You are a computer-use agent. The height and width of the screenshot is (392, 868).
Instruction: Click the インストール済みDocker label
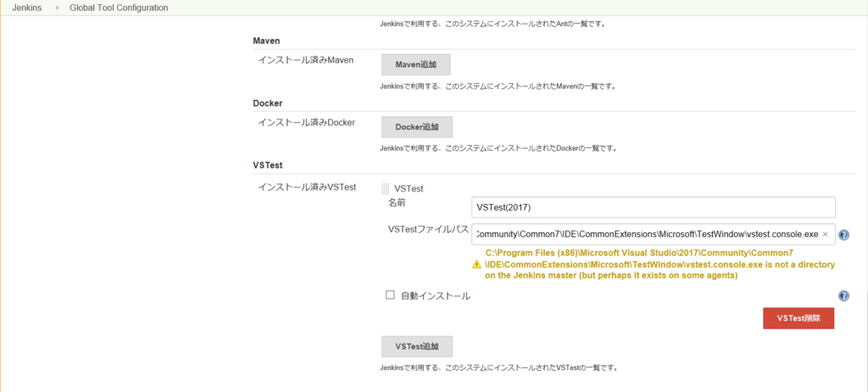coord(307,123)
